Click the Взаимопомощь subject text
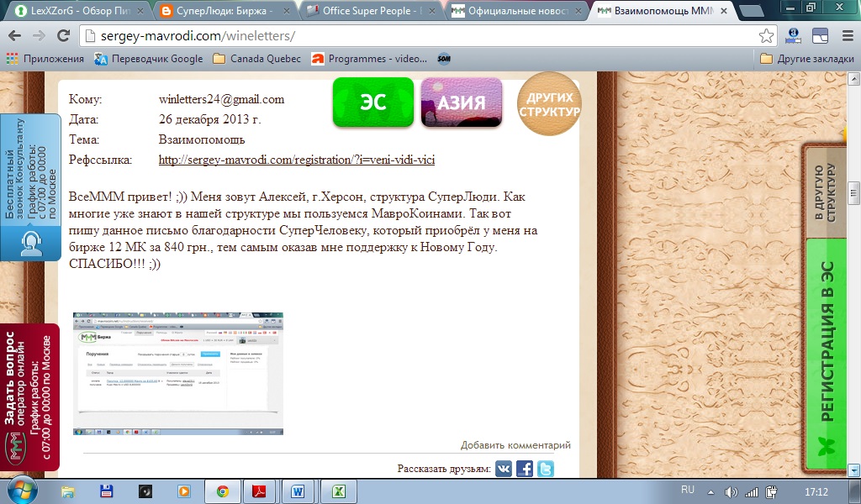The width and height of the screenshot is (861, 504). [202, 139]
